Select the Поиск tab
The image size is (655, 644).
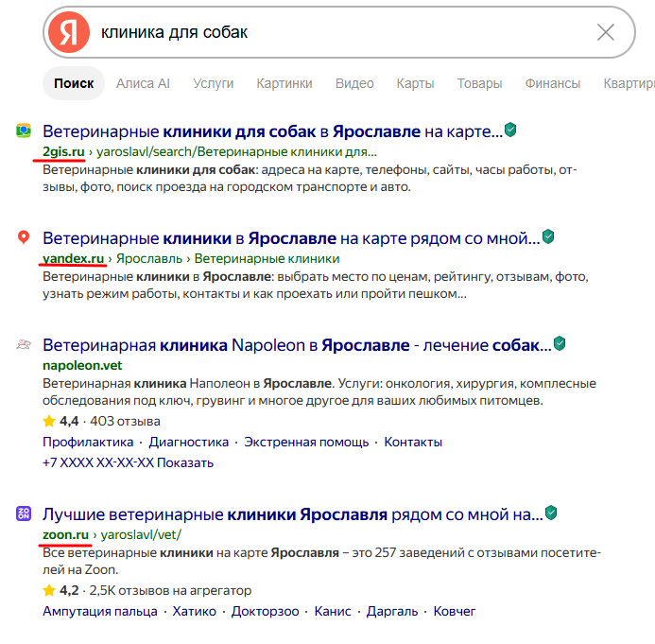[x=74, y=83]
